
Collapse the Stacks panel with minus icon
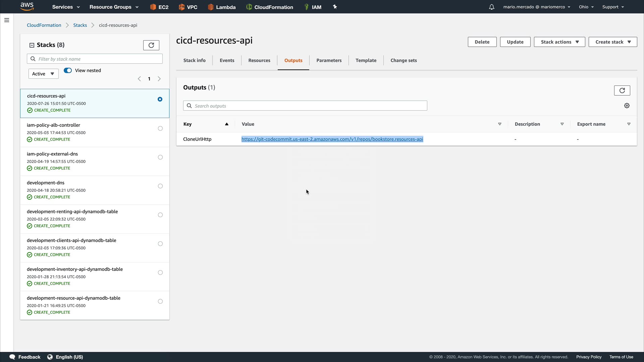tap(32, 45)
